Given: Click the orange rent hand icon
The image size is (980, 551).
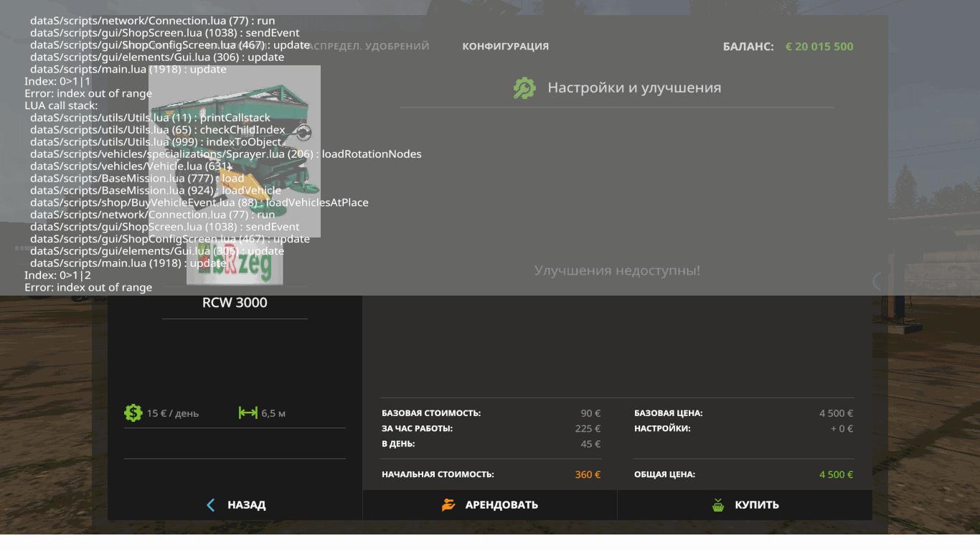Looking at the screenshot, I should [x=448, y=504].
